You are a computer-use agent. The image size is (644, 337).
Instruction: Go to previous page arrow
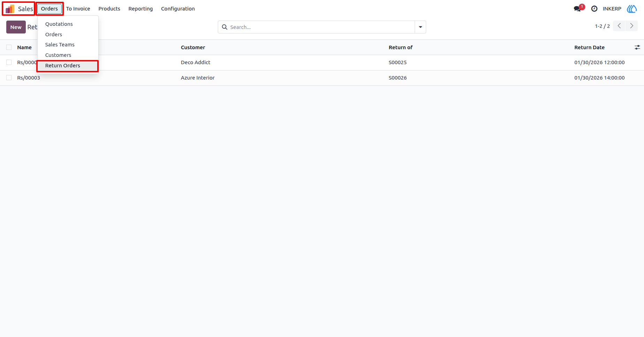point(619,26)
